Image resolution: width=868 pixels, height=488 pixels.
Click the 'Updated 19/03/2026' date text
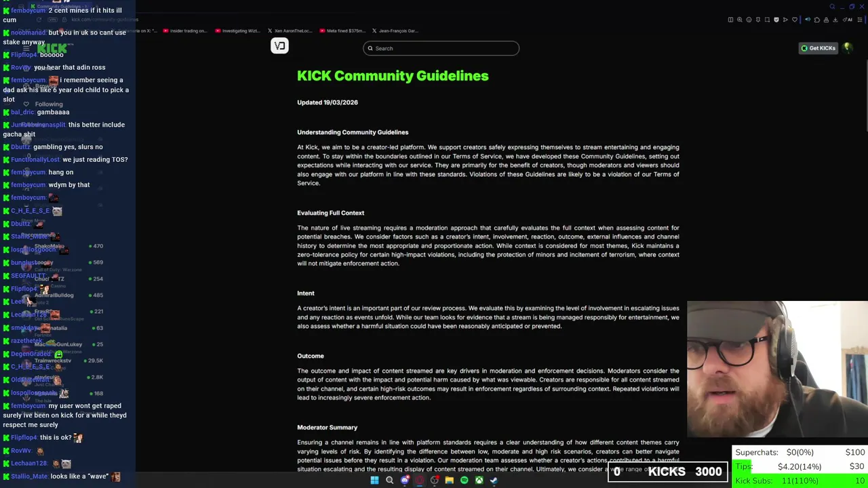point(328,102)
